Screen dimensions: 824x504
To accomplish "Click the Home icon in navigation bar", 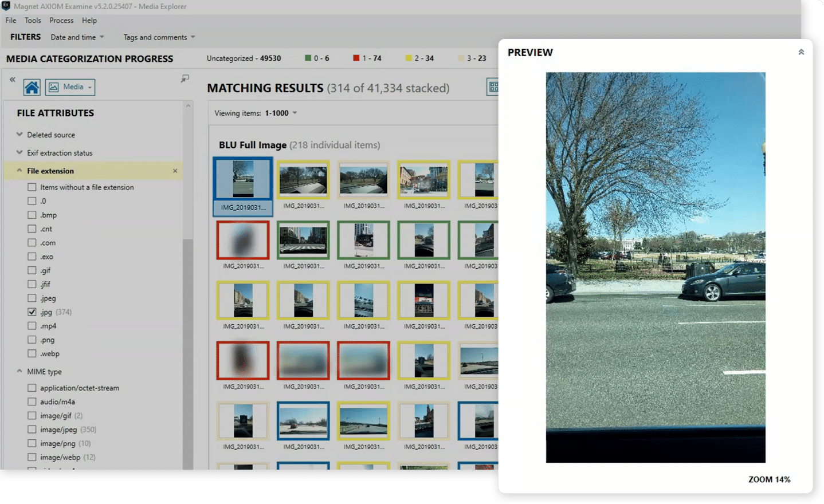I will point(32,87).
